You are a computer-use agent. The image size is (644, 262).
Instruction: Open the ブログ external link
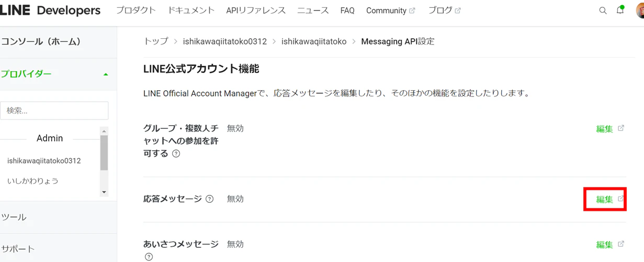click(444, 10)
